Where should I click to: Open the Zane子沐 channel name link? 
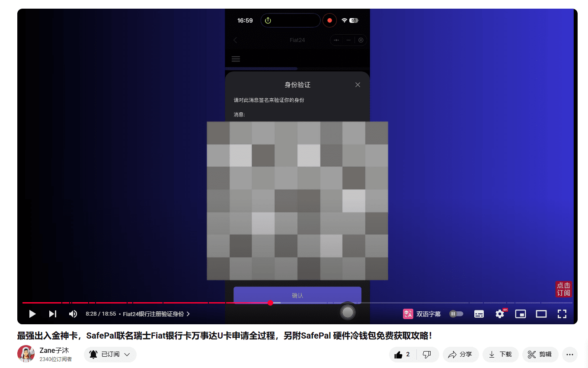pyautogui.click(x=54, y=350)
